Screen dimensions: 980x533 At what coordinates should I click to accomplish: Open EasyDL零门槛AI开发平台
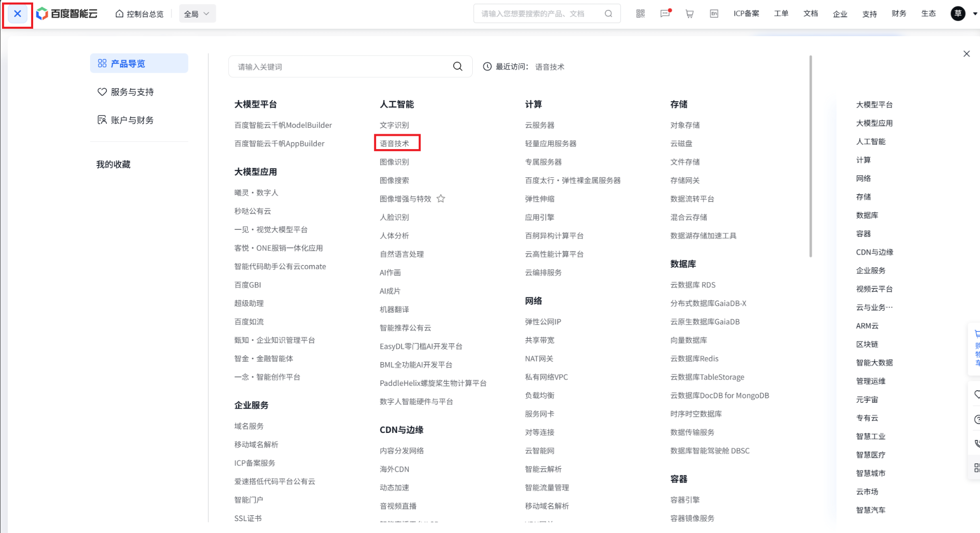click(x=421, y=346)
